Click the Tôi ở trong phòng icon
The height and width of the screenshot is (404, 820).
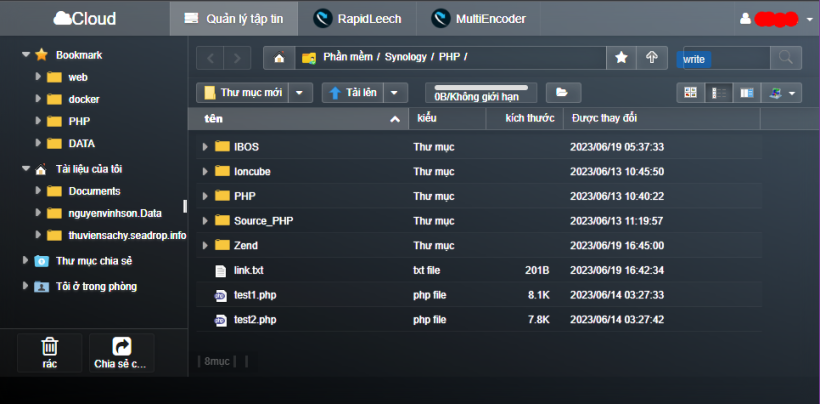pos(41,286)
